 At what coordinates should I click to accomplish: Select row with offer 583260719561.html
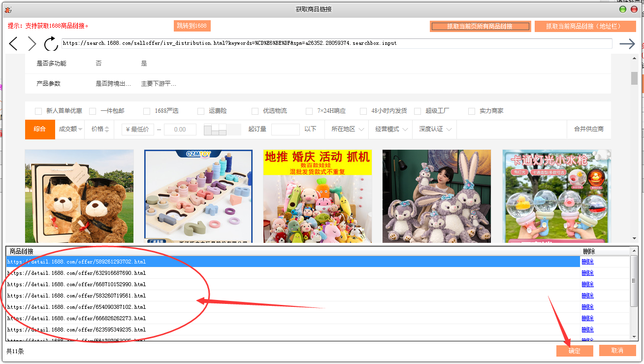[293, 296]
